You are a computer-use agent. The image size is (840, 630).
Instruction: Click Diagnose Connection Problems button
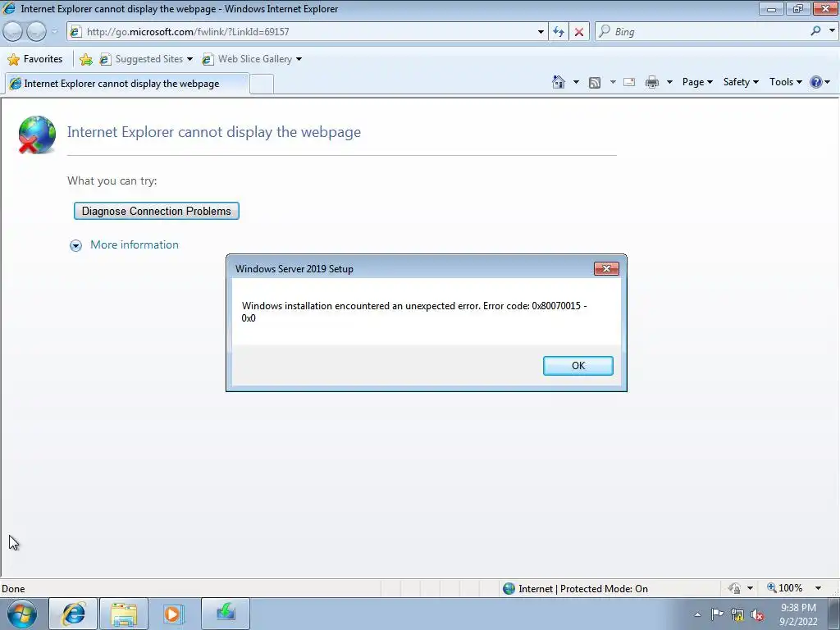tap(157, 211)
